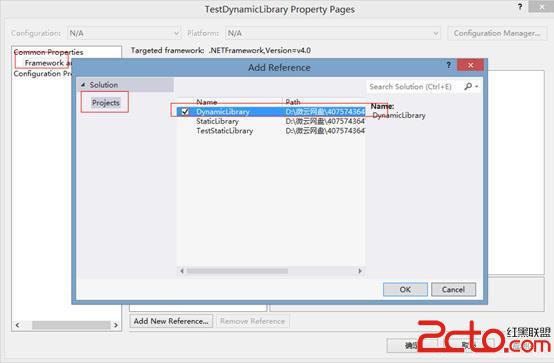This screenshot has width=554, height=363.
Task: Select Common Properties in Property Pages tree
Action: [x=48, y=52]
